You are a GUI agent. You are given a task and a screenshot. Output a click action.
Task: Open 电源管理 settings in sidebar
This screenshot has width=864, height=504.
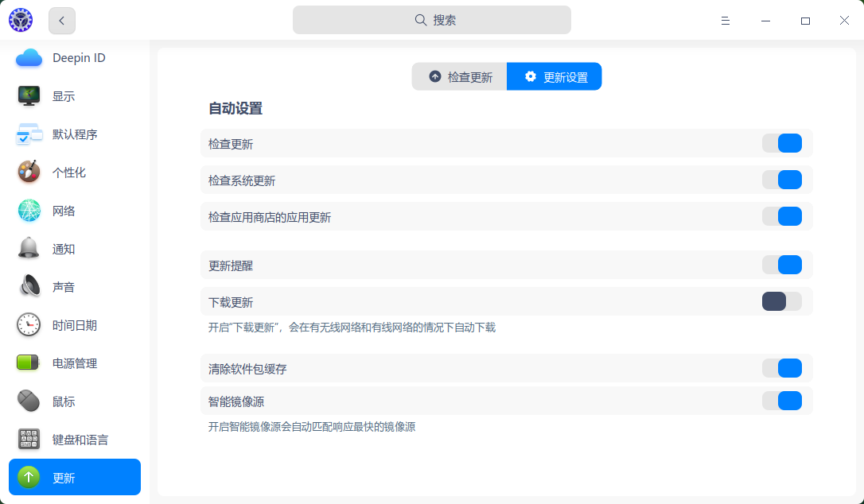(x=75, y=363)
